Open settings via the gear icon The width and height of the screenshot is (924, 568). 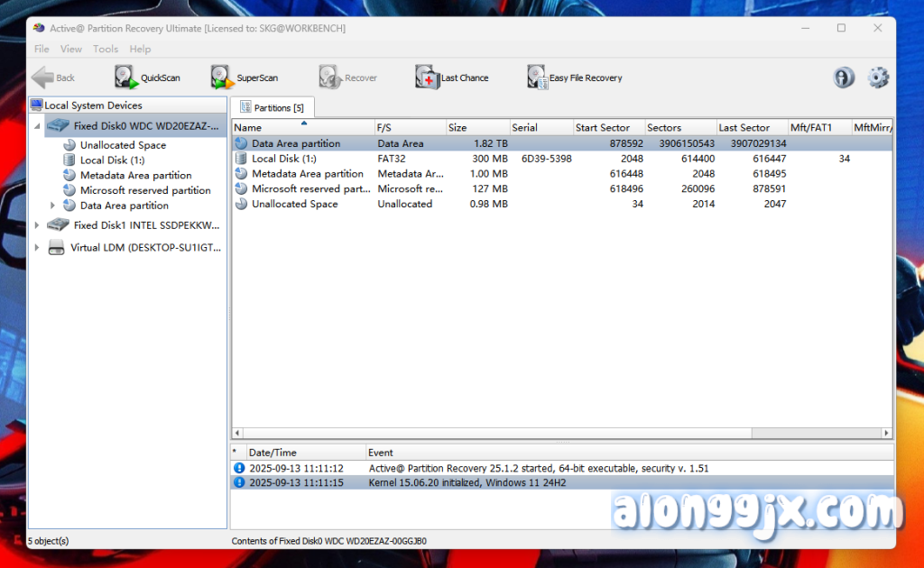[878, 78]
